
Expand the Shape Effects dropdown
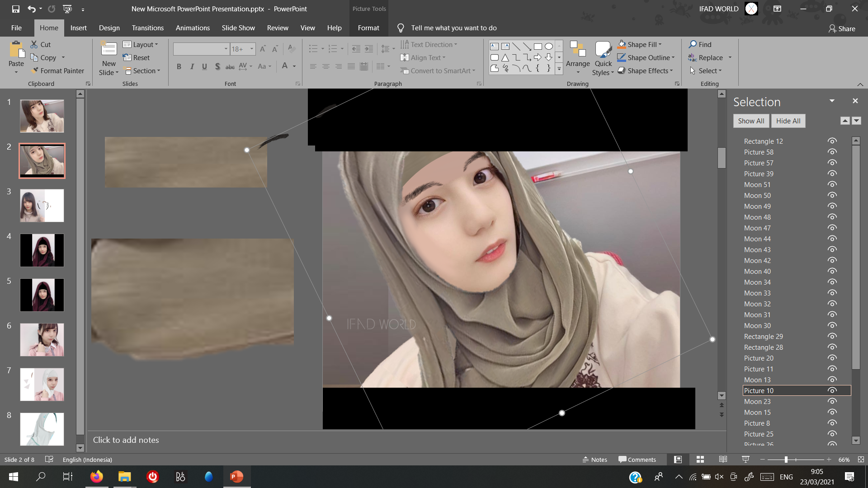(671, 71)
